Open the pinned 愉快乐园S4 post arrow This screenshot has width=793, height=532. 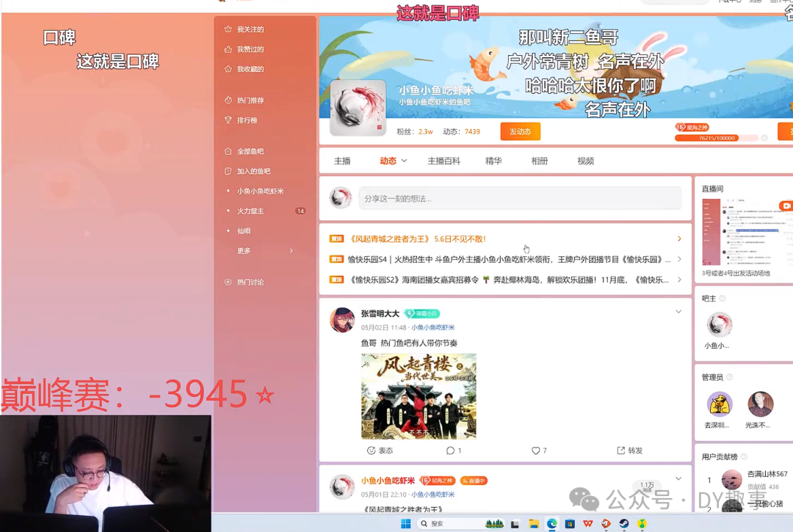point(679,259)
